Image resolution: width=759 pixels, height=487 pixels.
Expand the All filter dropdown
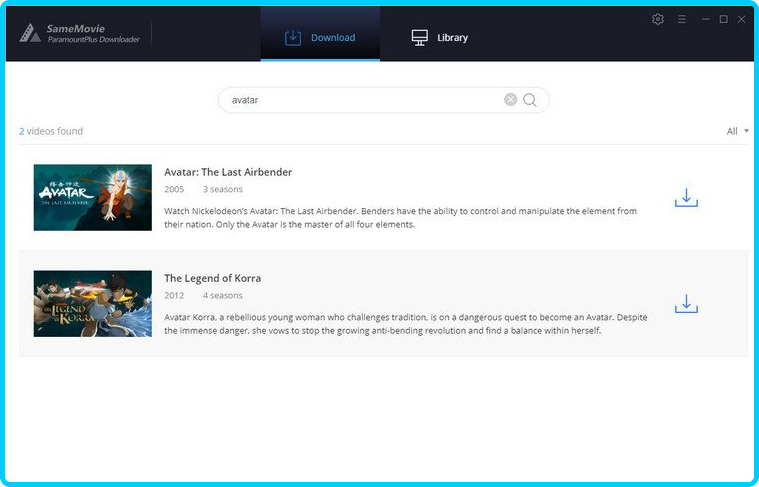tap(737, 131)
